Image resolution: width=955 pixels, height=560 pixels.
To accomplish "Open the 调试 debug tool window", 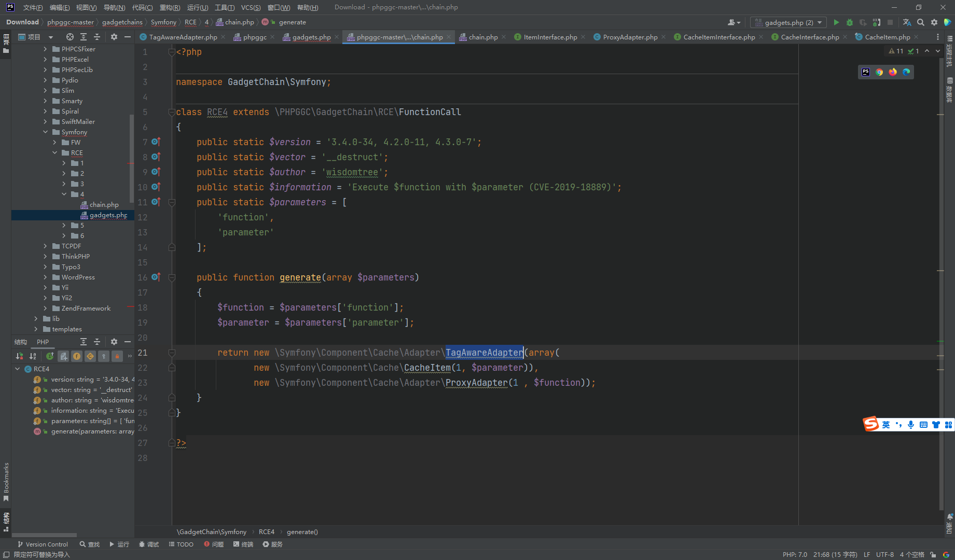I will 149,544.
